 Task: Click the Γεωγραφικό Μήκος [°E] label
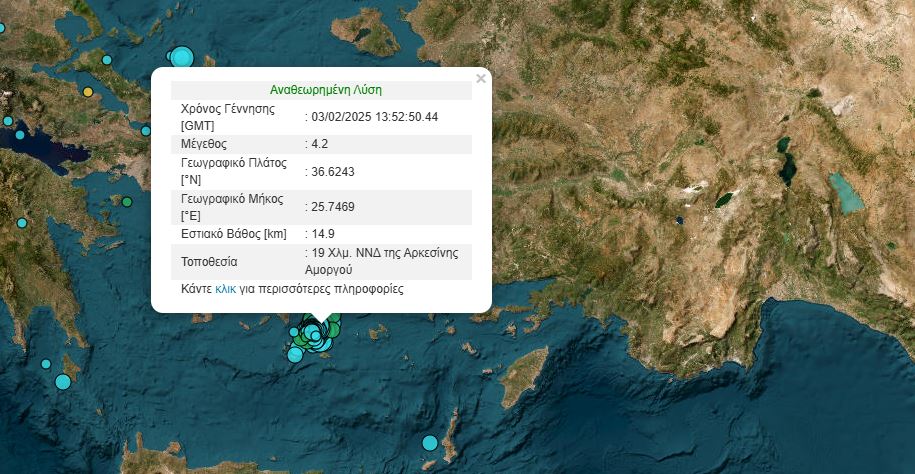[x=232, y=207]
